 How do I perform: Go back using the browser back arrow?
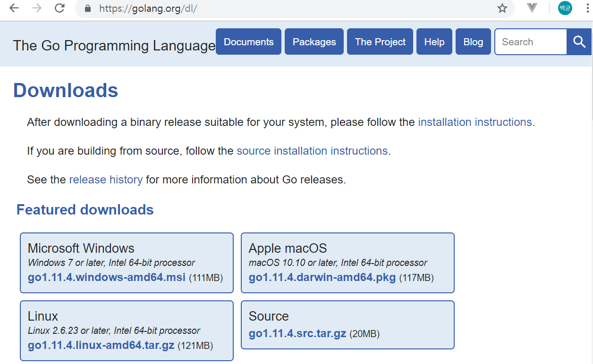14,8
